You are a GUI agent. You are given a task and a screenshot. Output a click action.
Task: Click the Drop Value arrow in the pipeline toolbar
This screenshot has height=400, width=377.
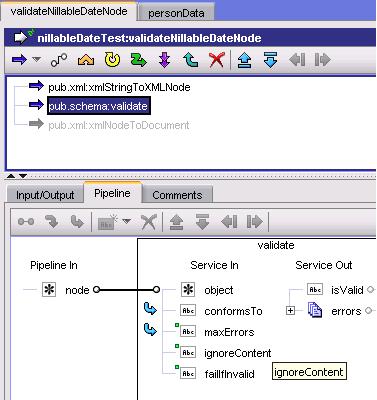[77, 222]
